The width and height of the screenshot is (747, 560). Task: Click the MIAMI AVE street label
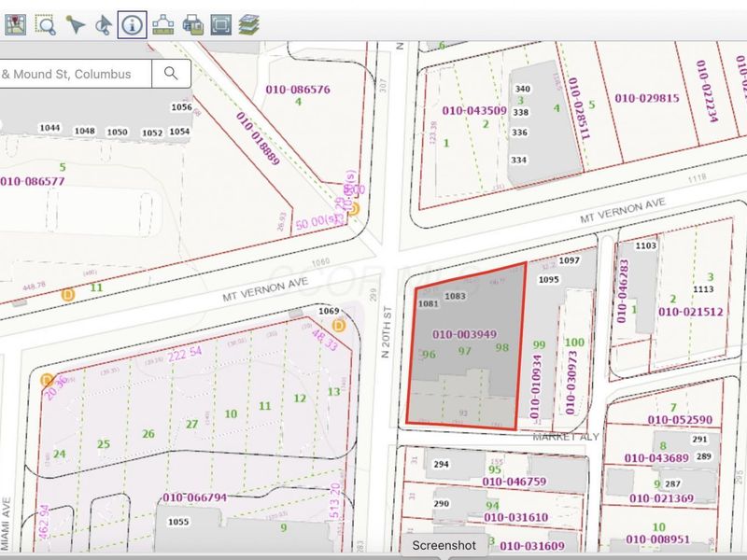(x=5, y=523)
